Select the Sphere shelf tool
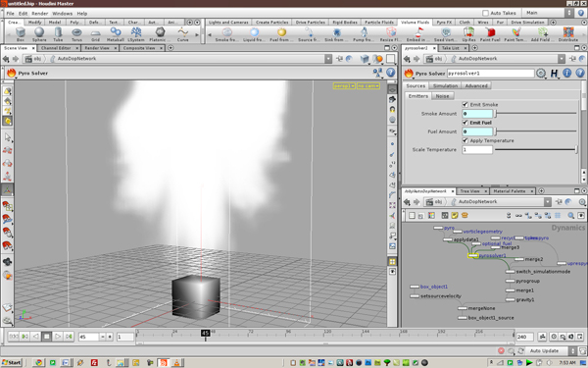 point(39,34)
